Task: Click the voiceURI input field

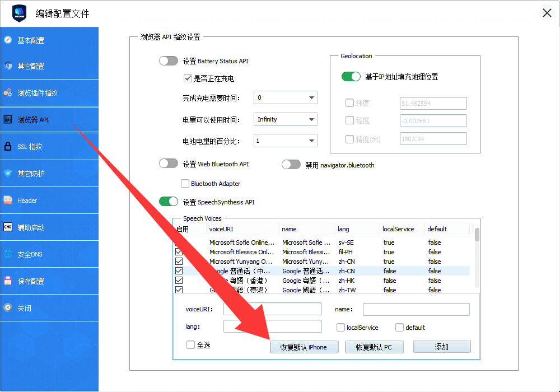Action: click(273, 309)
